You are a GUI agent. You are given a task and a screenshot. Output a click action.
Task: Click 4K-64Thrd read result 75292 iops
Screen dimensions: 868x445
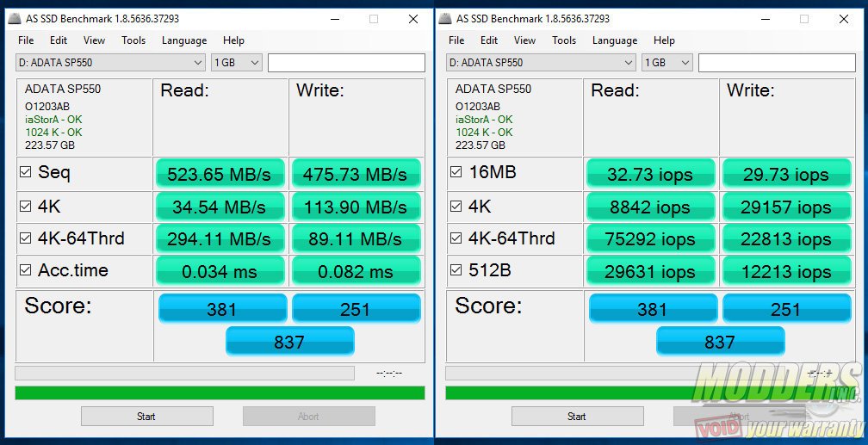click(x=651, y=238)
